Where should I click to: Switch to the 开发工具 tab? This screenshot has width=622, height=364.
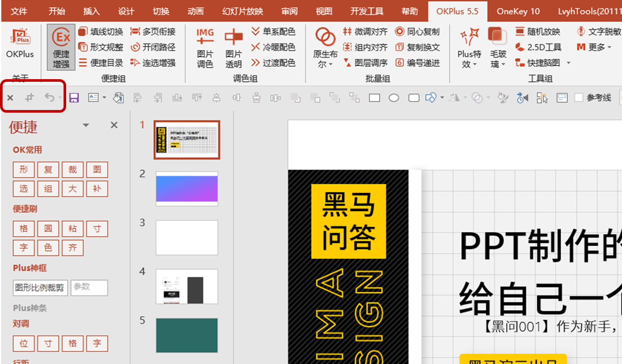[x=366, y=11]
